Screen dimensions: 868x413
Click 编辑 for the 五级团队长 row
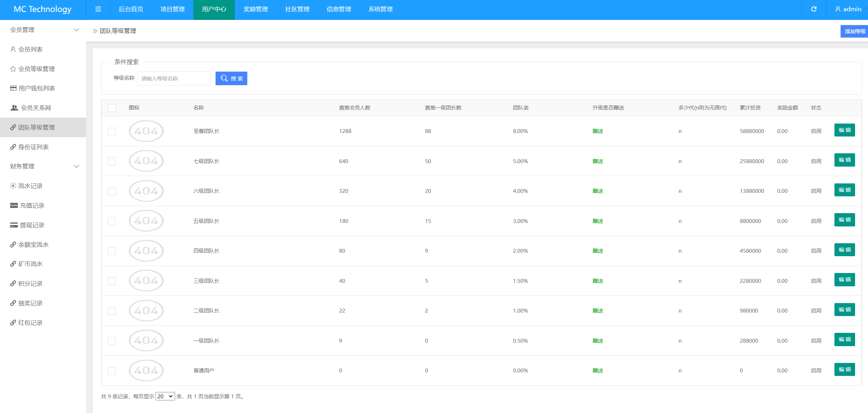click(x=844, y=220)
